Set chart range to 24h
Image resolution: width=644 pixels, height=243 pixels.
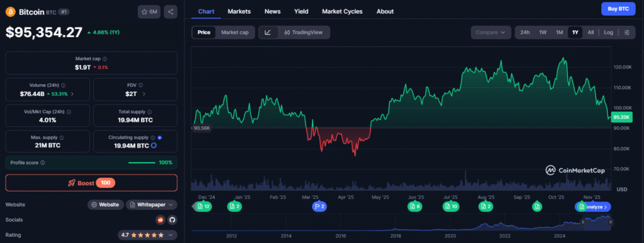(x=525, y=33)
